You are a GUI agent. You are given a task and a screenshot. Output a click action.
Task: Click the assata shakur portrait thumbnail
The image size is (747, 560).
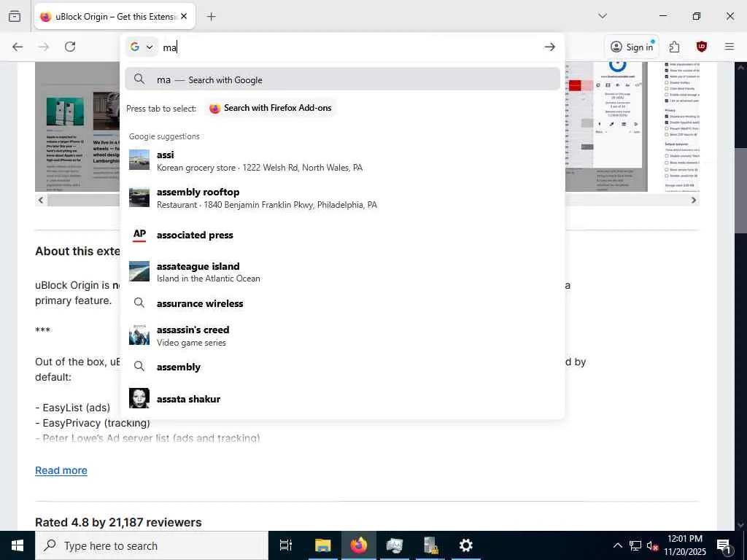tap(139, 399)
